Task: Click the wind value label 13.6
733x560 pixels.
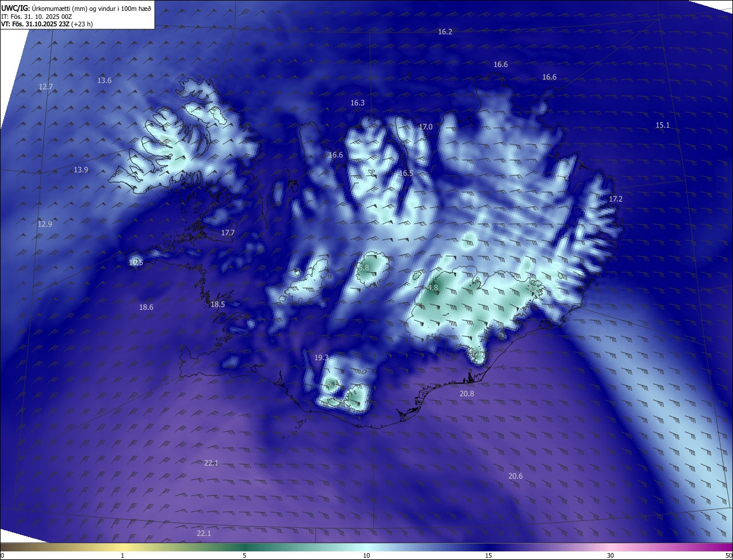Action: [104, 81]
